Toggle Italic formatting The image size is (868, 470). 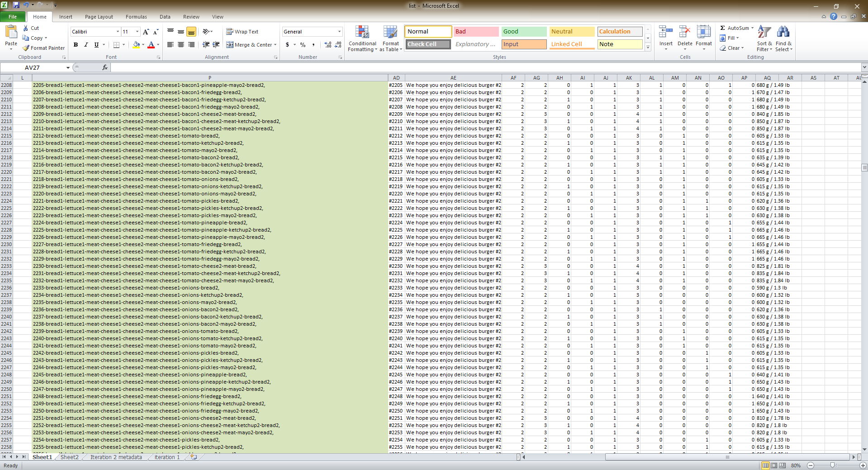[x=86, y=45]
